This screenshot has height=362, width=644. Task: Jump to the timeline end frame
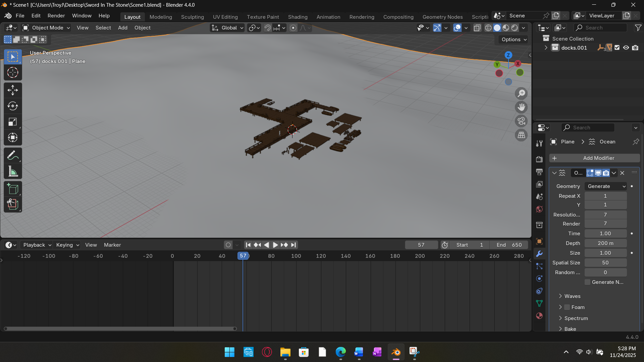(293, 245)
